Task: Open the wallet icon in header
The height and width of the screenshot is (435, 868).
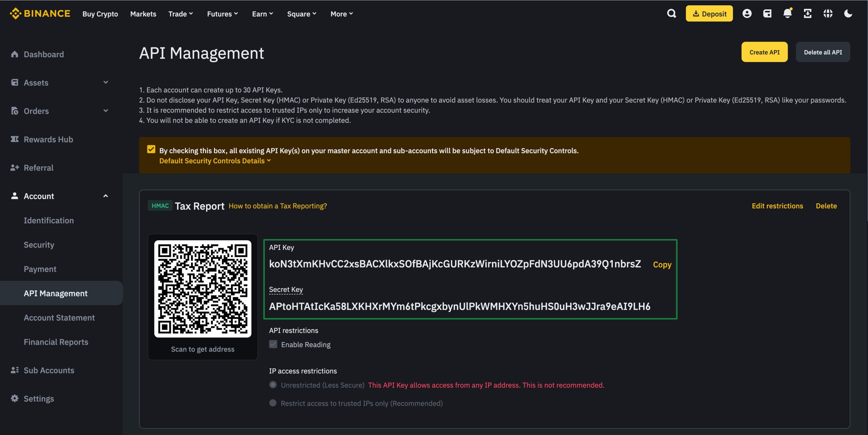Action: click(767, 13)
